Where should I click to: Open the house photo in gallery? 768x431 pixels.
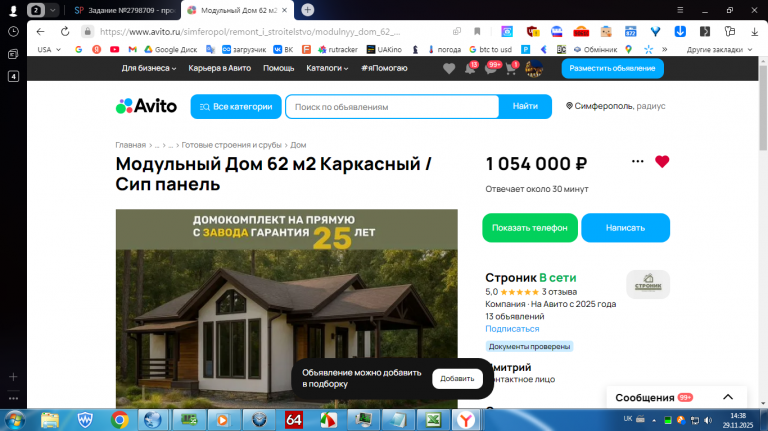(287, 309)
